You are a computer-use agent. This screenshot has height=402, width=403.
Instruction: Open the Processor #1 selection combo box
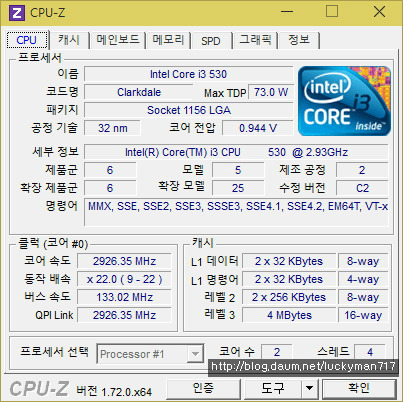[150, 354]
